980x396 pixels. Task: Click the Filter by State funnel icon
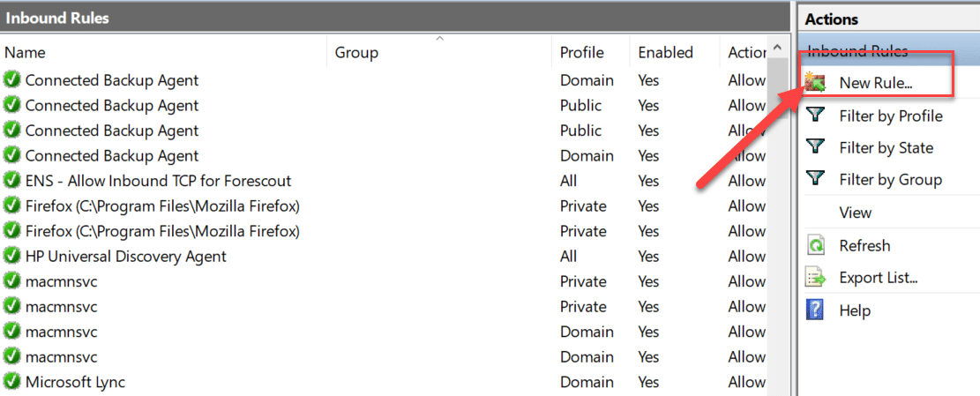[x=816, y=147]
